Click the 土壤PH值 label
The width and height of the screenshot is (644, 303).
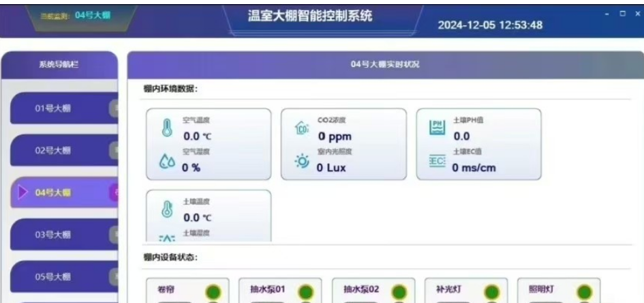468,120
